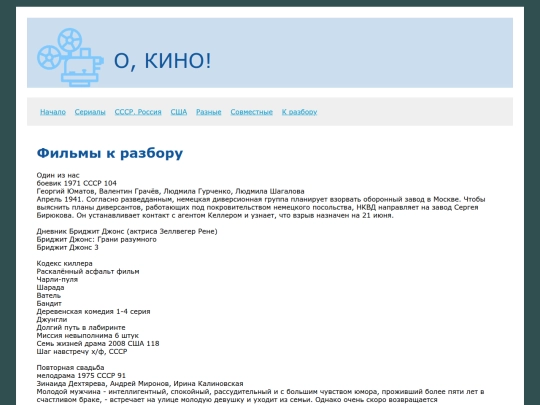This screenshot has height=405, width=540.
Task: Open the США navigation link
Action: pyautogui.click(x=179, y=112)
